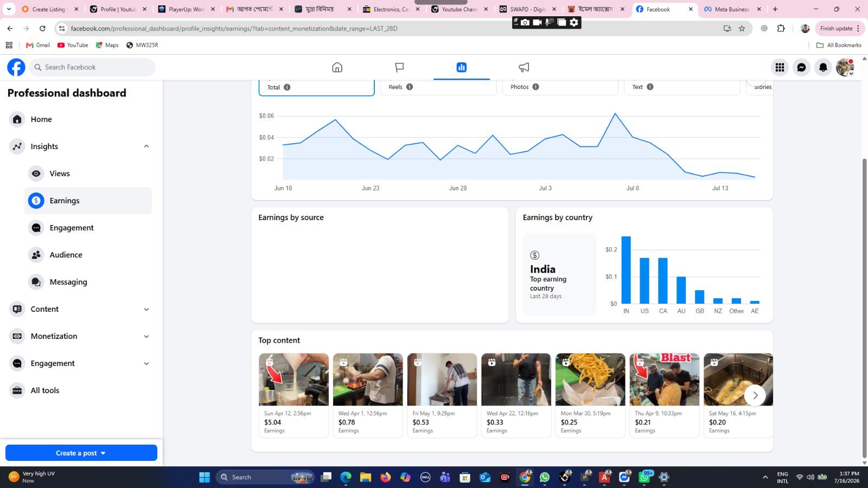Open the notifications bell
Viewport: 868px width, 488px height.
coord(823,67)
